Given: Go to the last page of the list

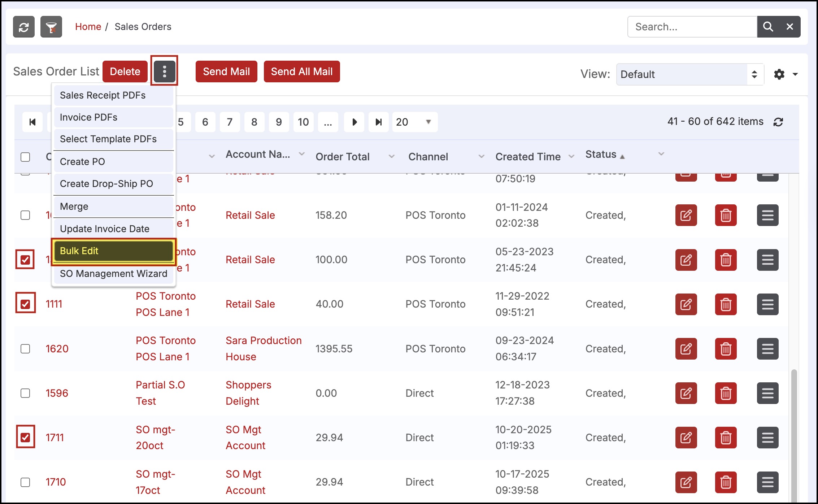Looking at the screenshot, I should pos(378,122).
